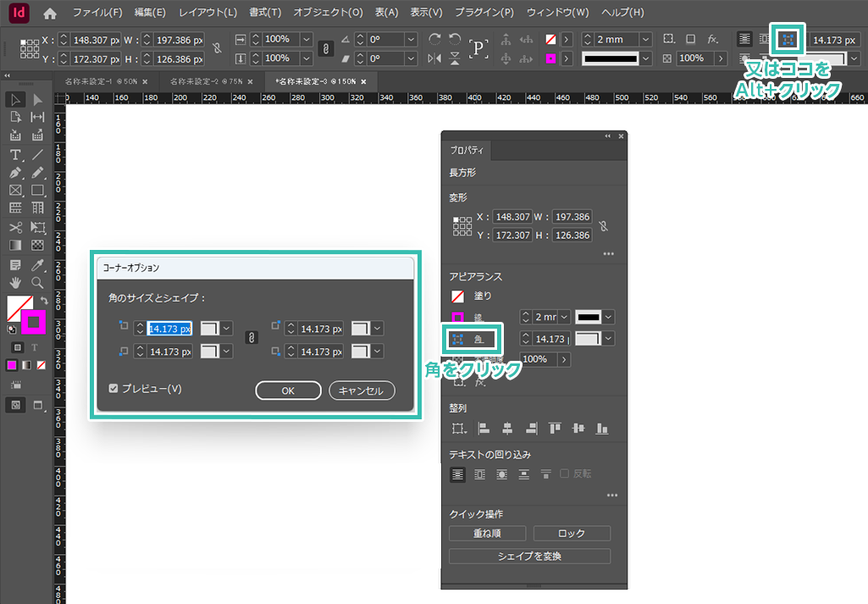Swap fill and stroke arrow in toolbox
Screen dimensions: 868x604
(44, 301)
